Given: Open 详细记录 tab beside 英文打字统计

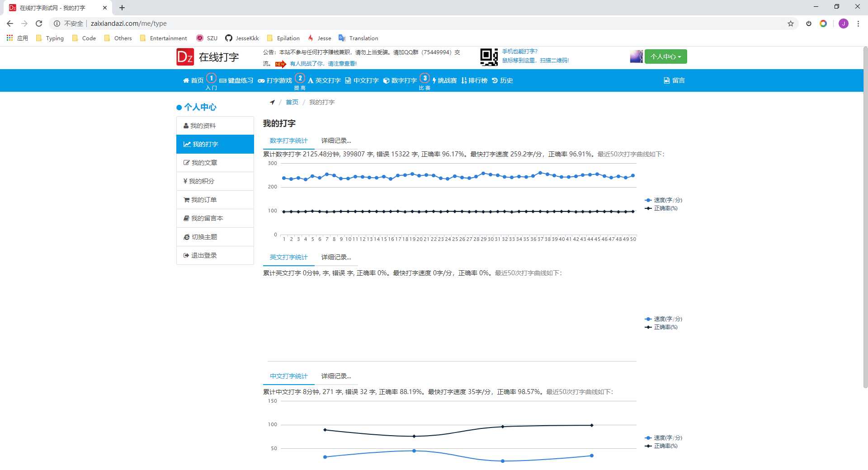Looking at the screenshot, I should pyautogui.click(x=336, y=257).
